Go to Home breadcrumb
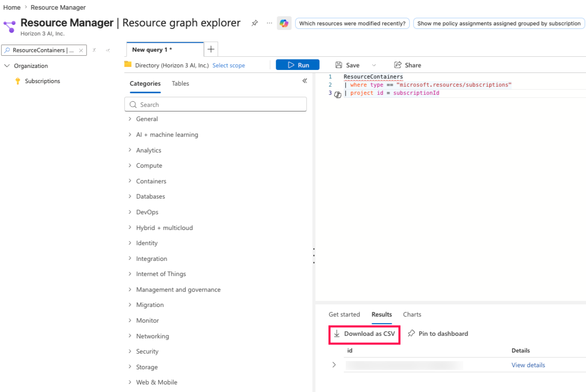The height and width of the screenshot is (392, 586). (x=12, y=8)
